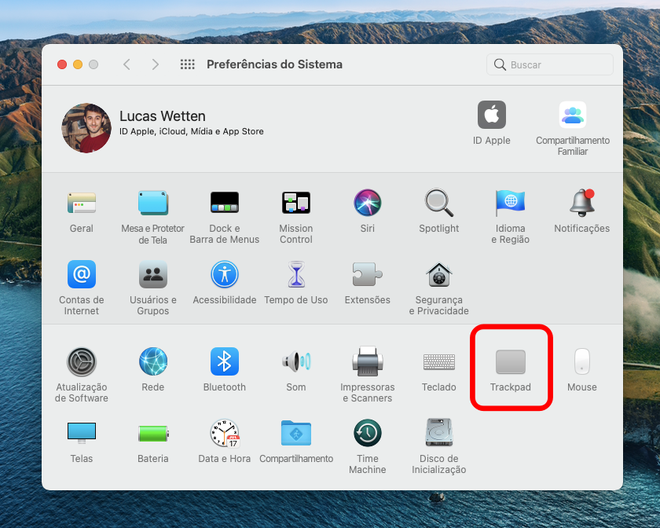This screenshot has width=660, height=528.
Task: Open the Trackpad preferences
Action: coord(510,362)
